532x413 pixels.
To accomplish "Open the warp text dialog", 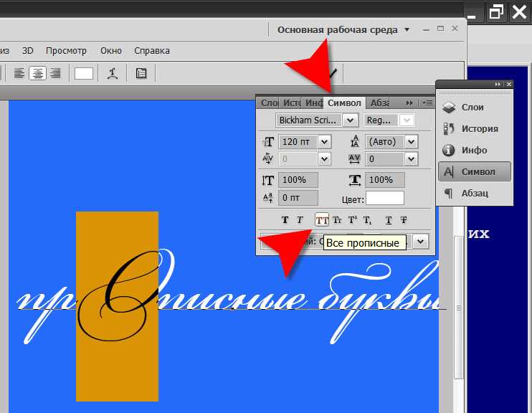I will point(113,73).
